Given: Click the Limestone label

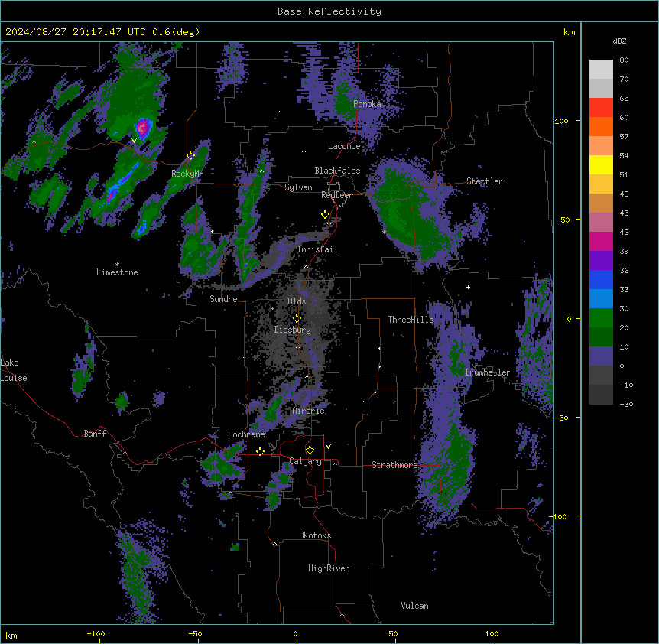Looking at the screenshot, I should click(x=117, y=272).
